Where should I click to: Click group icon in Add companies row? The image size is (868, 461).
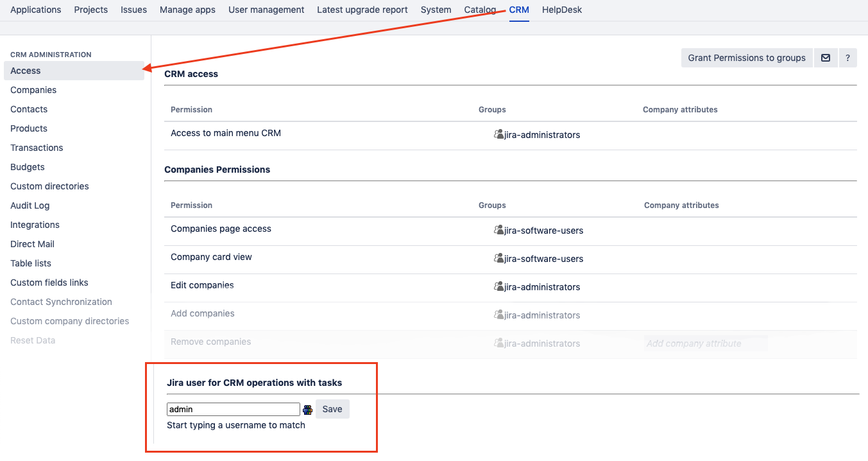pos(498,315)
